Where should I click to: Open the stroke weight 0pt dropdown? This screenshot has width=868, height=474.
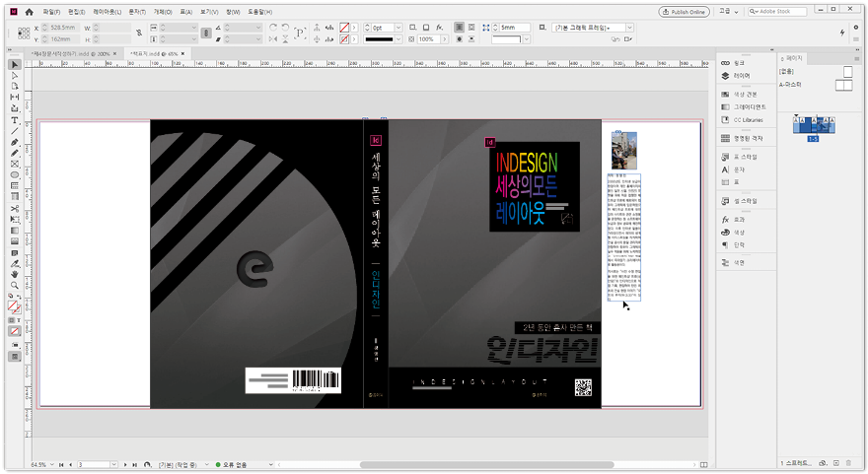[398, 28]
